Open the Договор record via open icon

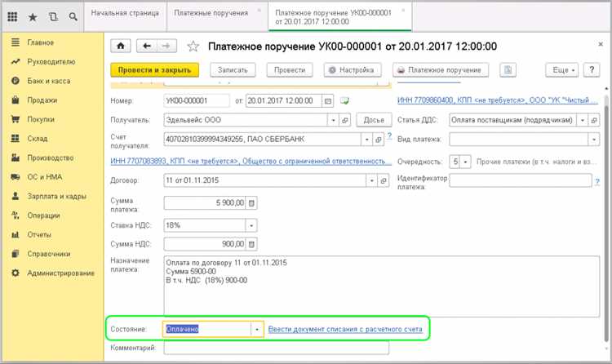pyautogui.click(x=384, y=180)
